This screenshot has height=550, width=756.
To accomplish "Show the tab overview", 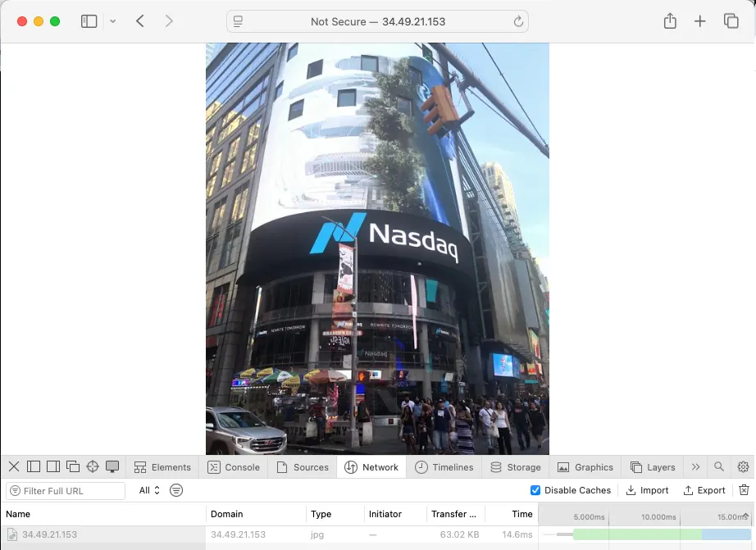I will pos(731,21).
